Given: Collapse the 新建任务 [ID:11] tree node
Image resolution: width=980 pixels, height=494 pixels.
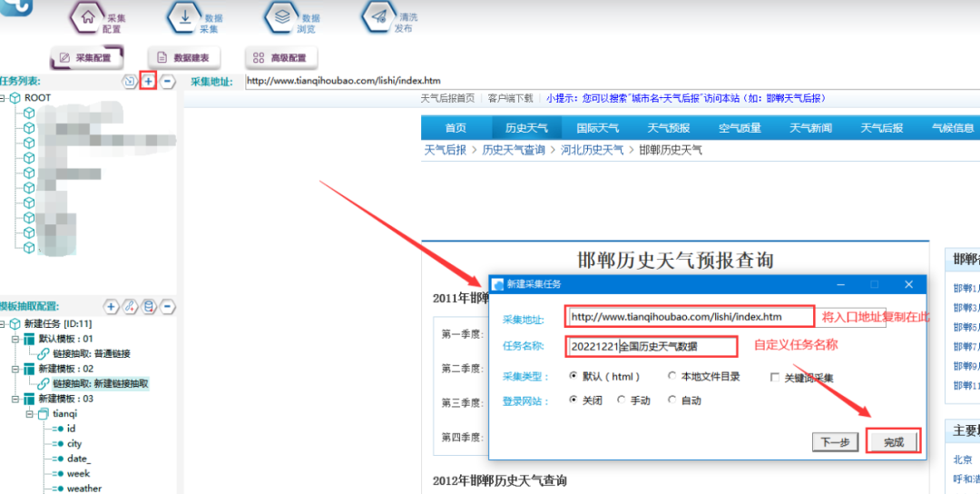Looking at the screenshot, I should pos(4,324).
